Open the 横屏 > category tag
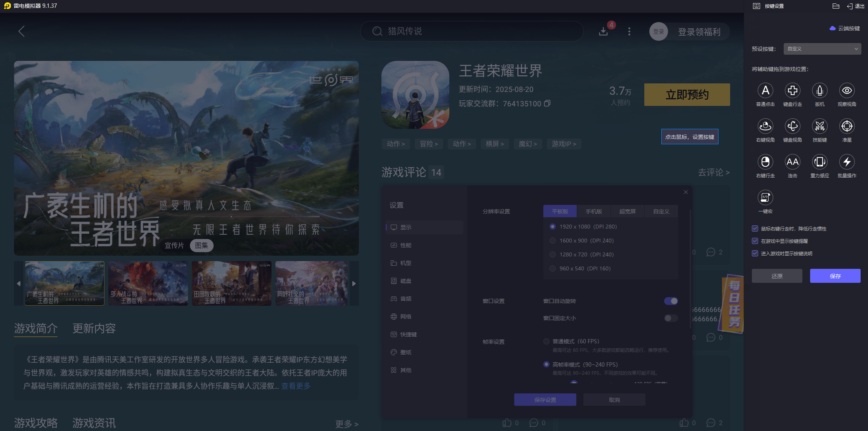Image resolution: width=868 pixels, height=431 pixels. point(495,144)
